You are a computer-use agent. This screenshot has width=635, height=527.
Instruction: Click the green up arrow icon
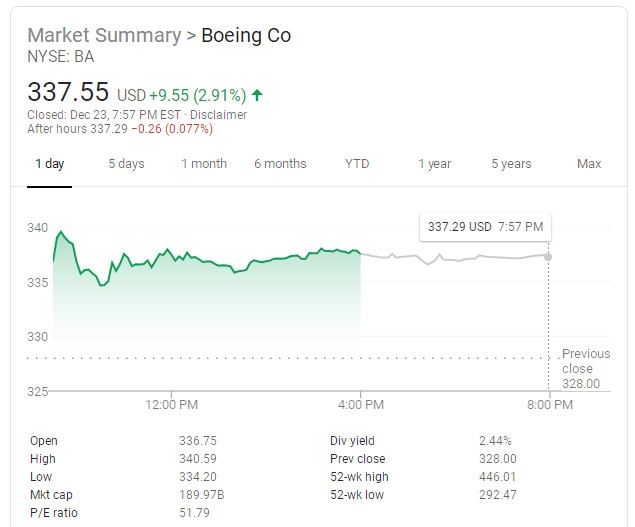pos(257,96)
